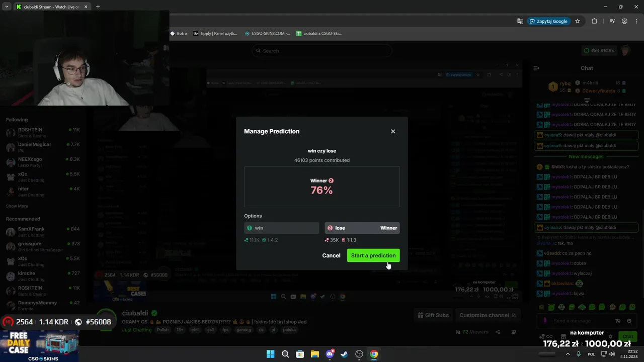
Task: Click the 'polska' stream tag
Action: (289, 330)
